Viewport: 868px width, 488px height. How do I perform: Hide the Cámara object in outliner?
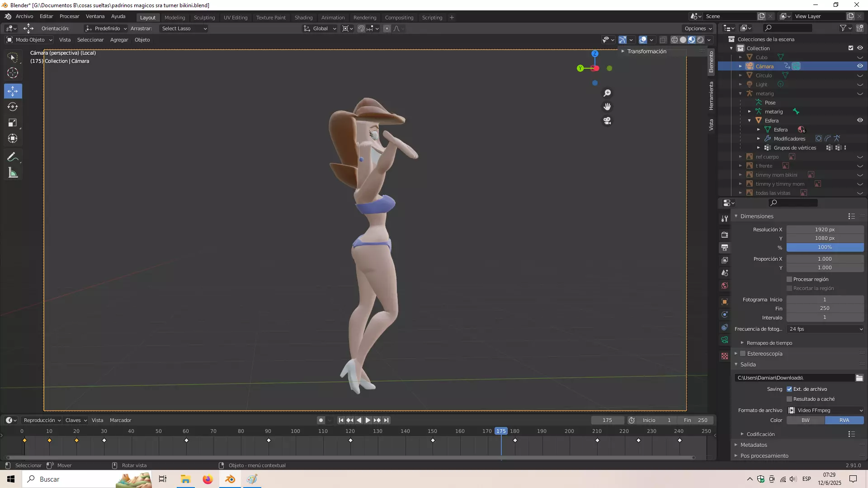860,66
